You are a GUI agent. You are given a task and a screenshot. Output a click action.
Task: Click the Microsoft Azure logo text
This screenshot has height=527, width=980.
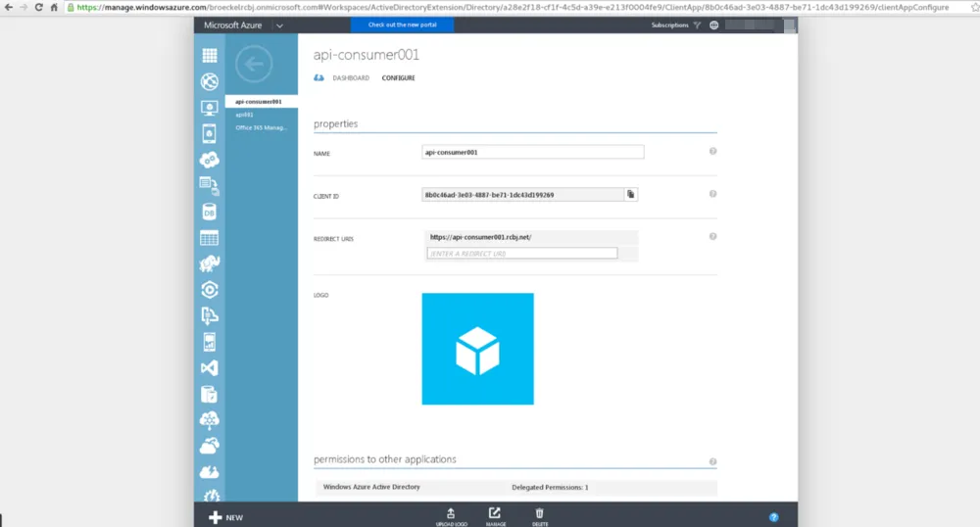click(232, 24)
